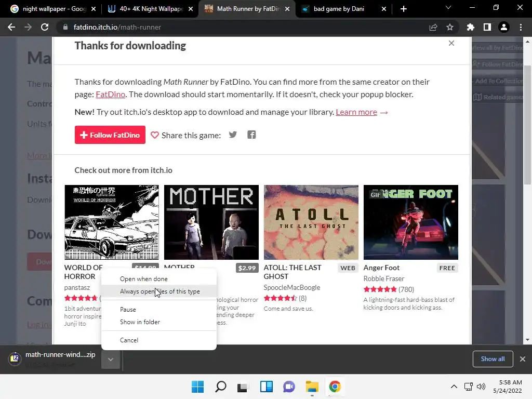Close the Math Runner tab

287,9
